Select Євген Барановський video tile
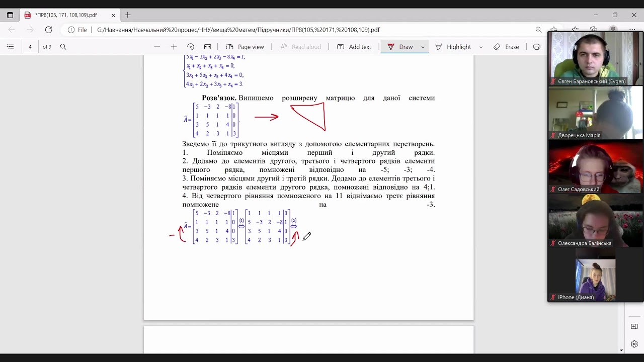Viewport: 644px width, 362px height. pyautogui.click(x=596, y=59)
